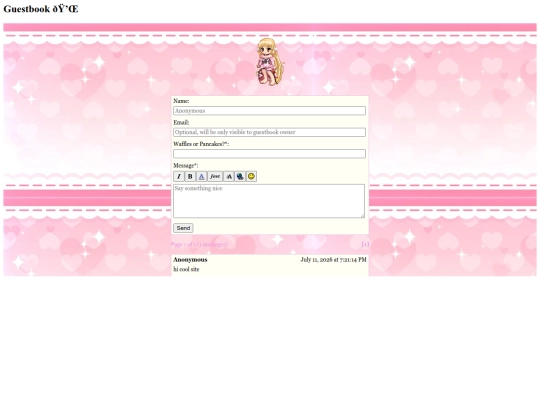540x405 pixels.
Task: Open the smiley emoji picker
Action: pos(251,176)
